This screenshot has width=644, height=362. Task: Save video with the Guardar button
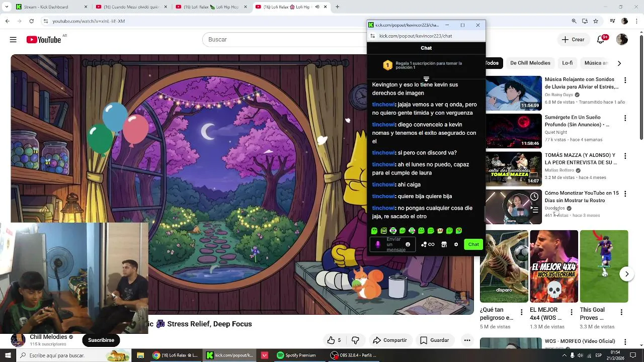435,340
